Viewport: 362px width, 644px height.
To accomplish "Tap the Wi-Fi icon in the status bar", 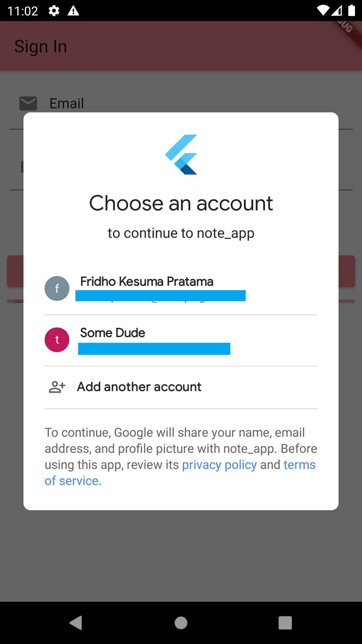I will click(323, 10).
